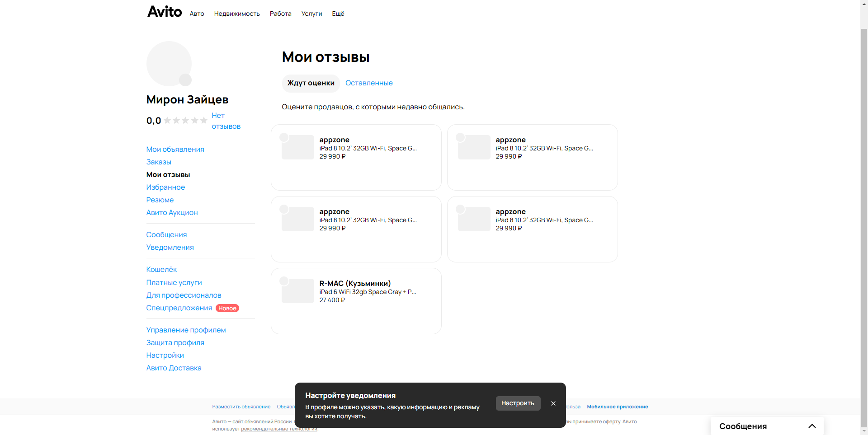The height and width of the screenshot is (435, 868).
Task: Open Авито Доставка
Action: tap(174, 368)
